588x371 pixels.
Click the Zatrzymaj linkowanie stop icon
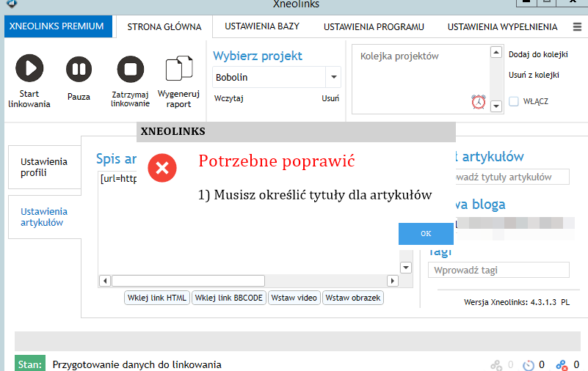point(130,70)
